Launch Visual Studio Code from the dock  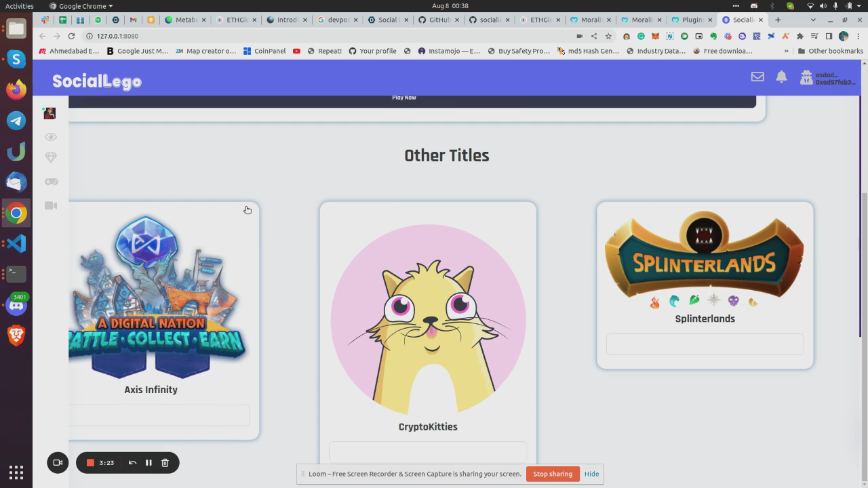click(16, 243)
